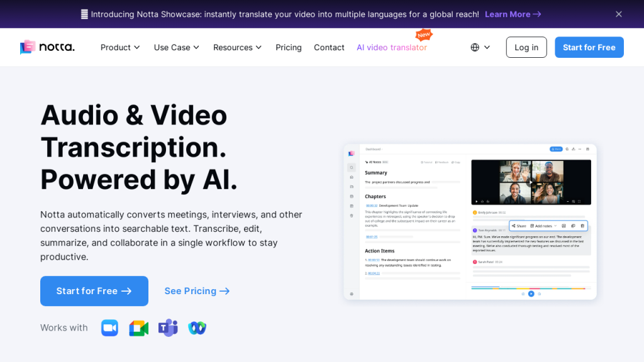Screen dimensions: 644x362
Task: Expand the Resources menu
Action: pyautogui.click(x=237, y=47)
